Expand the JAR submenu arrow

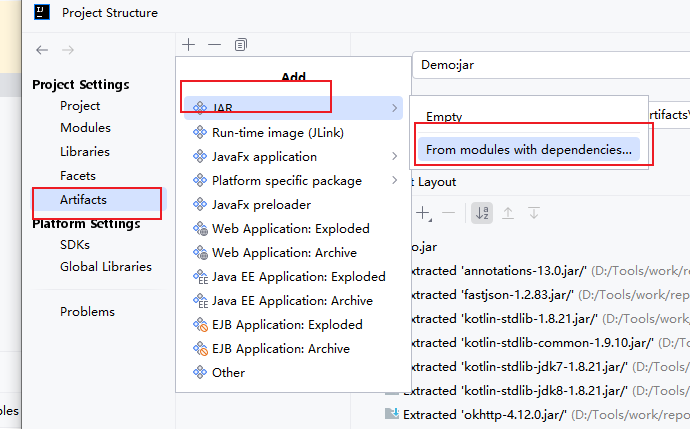point(394,108)
